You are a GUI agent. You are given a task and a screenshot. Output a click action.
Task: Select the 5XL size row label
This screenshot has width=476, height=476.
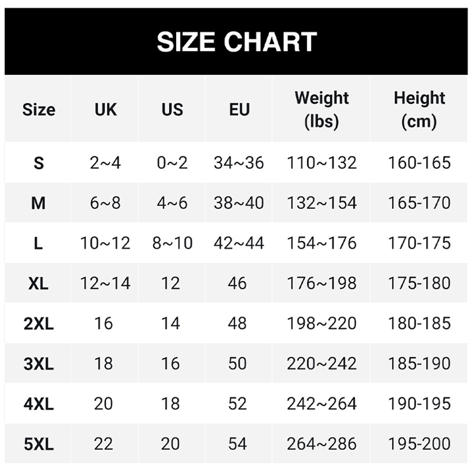[39, 444]
